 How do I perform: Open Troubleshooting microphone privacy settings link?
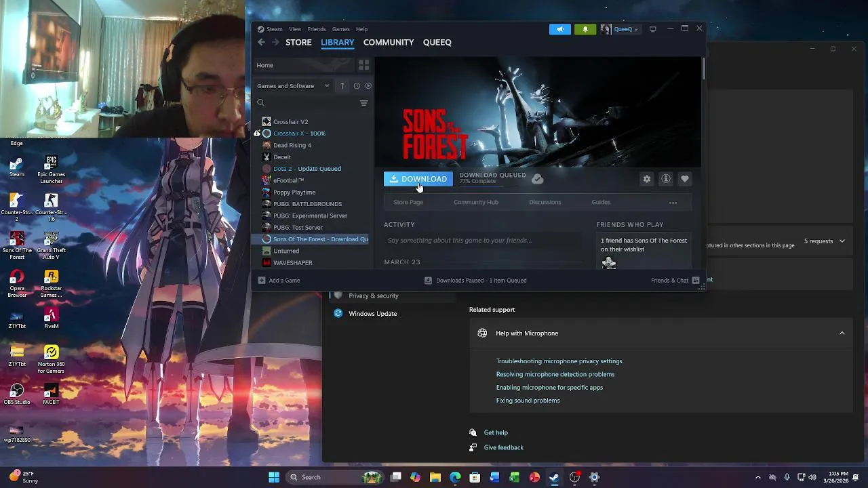[x=559, y=361]
